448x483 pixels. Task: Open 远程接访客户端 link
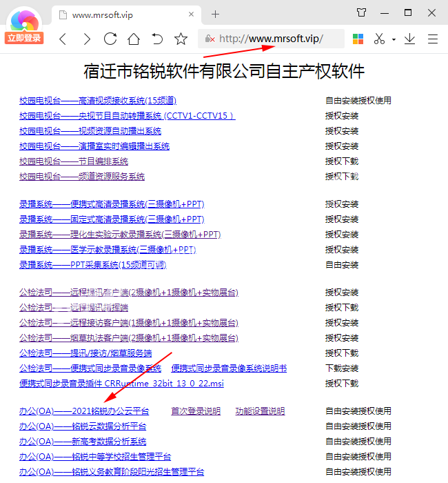pos(129,323)
